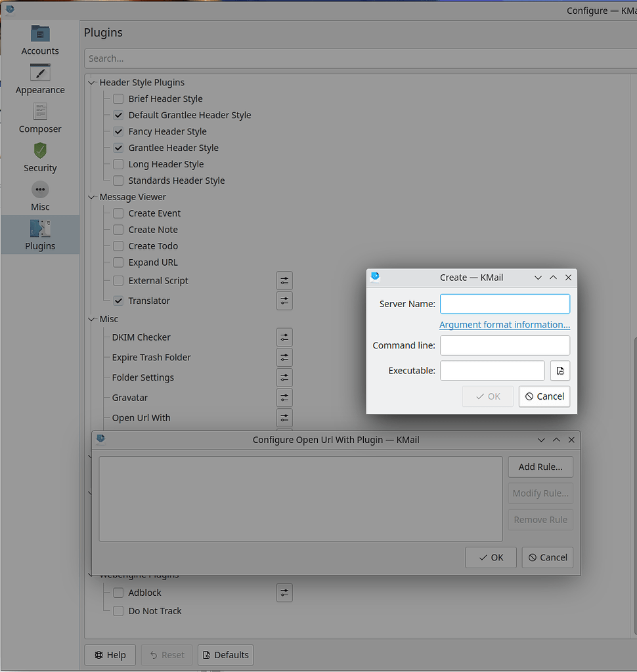This screenshot has height=672, width=637.
Task: Open Argument format information link
Action: click(x=504, y=325)
